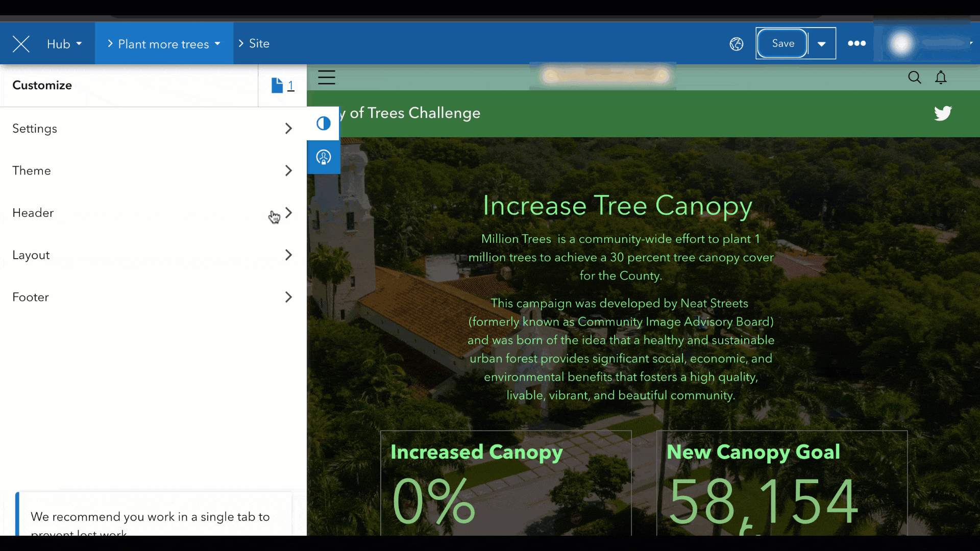Open the Save options dropdown arrow

tap(821, 44)
